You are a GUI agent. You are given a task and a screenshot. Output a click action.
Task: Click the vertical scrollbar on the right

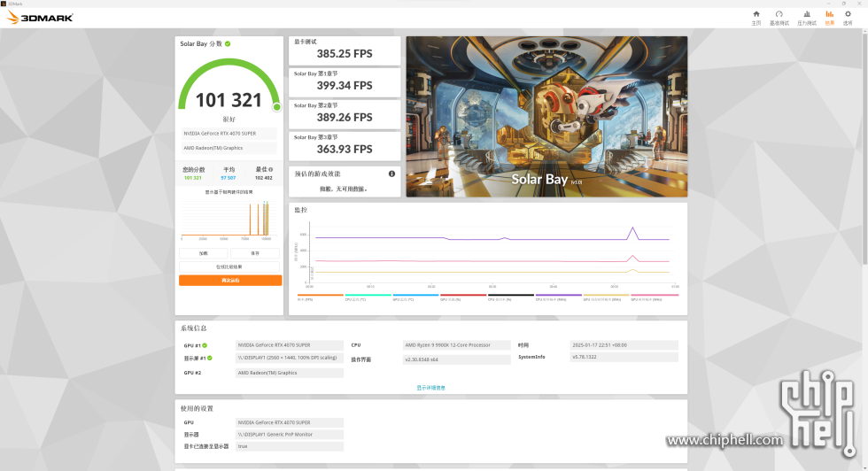click(x=864, y=150)
